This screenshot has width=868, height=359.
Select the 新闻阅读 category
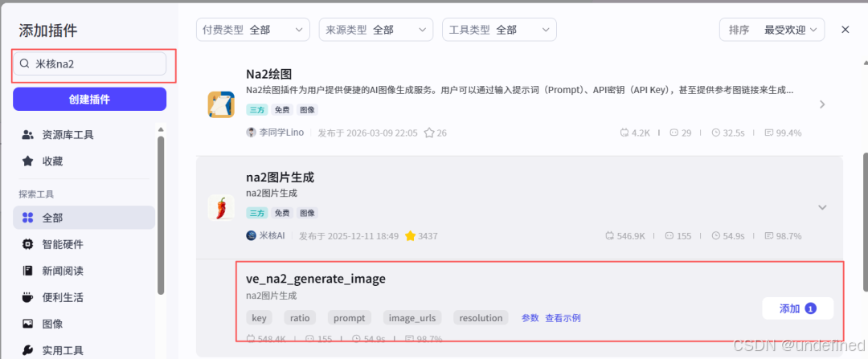point(84,271)
